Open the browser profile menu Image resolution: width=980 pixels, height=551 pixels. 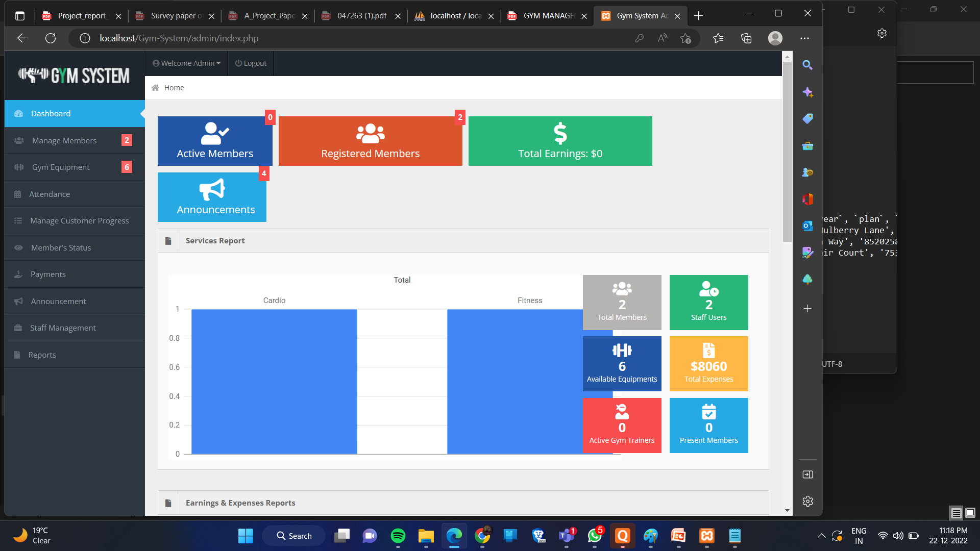tap(775, 38)
